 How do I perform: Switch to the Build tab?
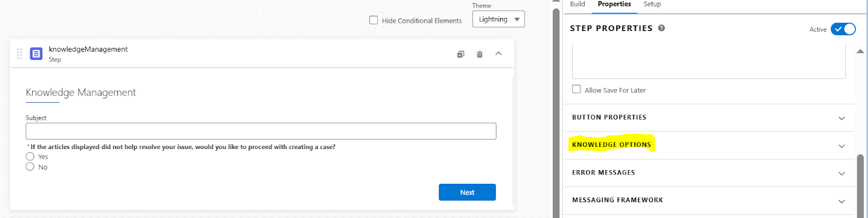pyautogui.click(x=577, y=4)
